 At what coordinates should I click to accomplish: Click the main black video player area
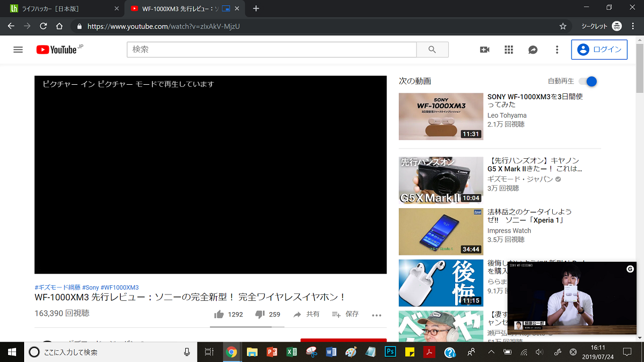[x=210, y=175]
